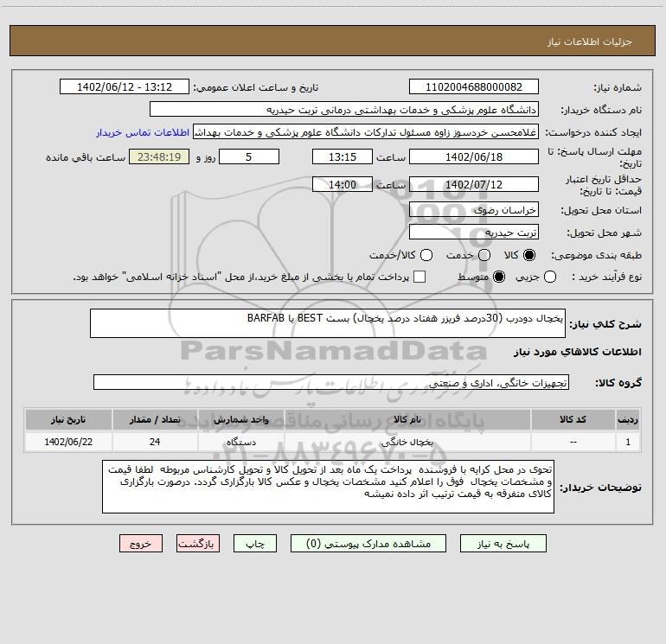Click the اطلاعات کالاهای مورد نیاز section heading

[x=578, y=352]
